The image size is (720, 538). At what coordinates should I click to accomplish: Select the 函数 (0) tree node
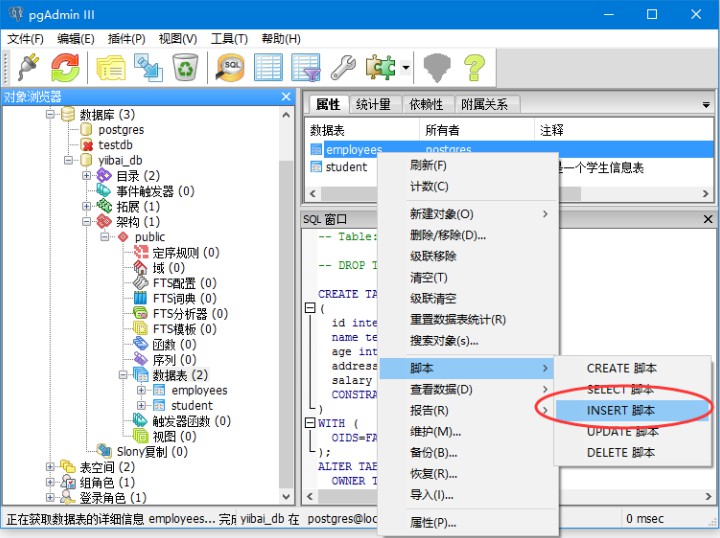[x=174, y=344]
